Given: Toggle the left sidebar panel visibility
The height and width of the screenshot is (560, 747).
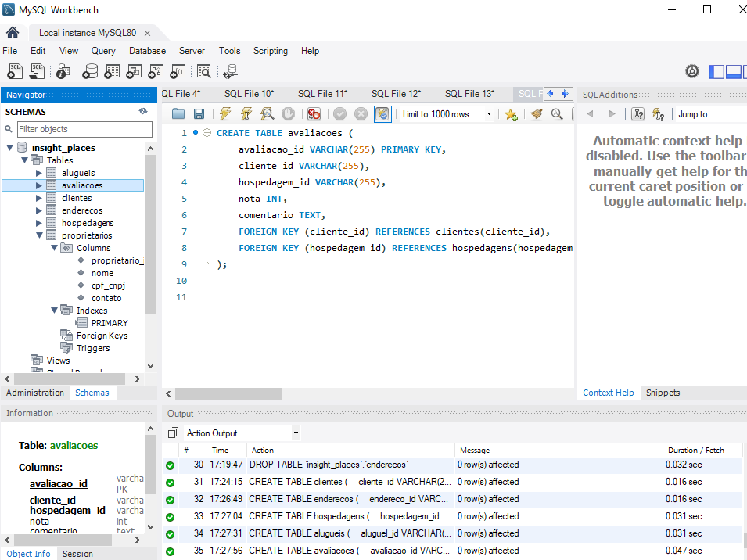Looking at the screenshot, I should click(716, 71).
